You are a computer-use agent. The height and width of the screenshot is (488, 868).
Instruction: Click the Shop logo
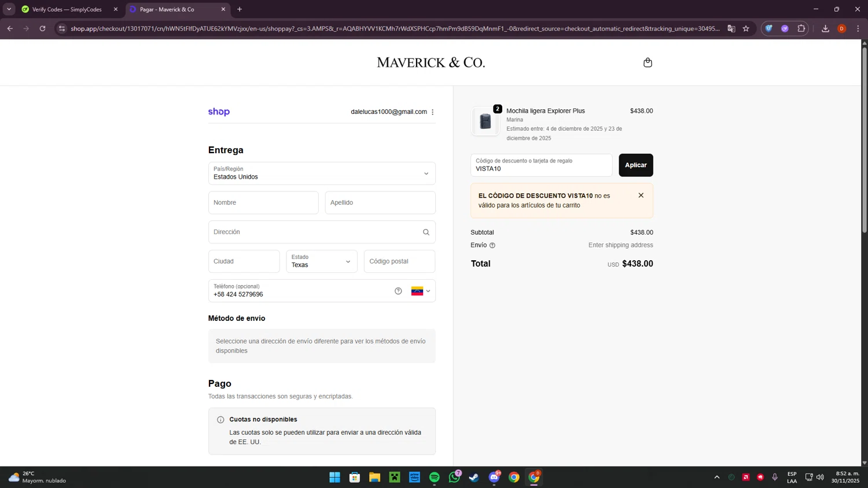219,112
